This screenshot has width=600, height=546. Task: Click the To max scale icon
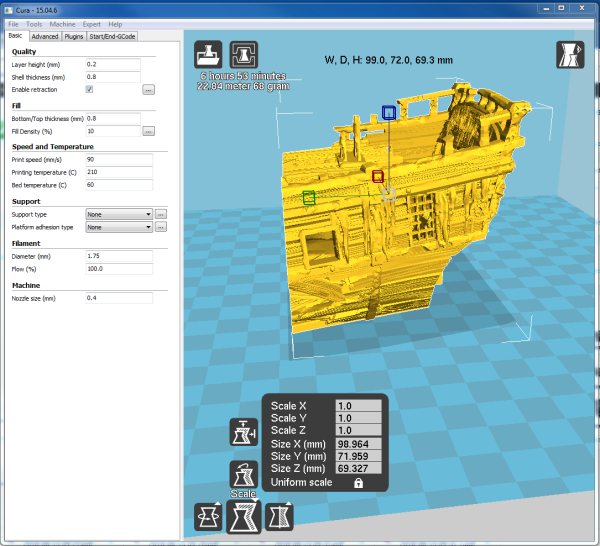[243, 432]
